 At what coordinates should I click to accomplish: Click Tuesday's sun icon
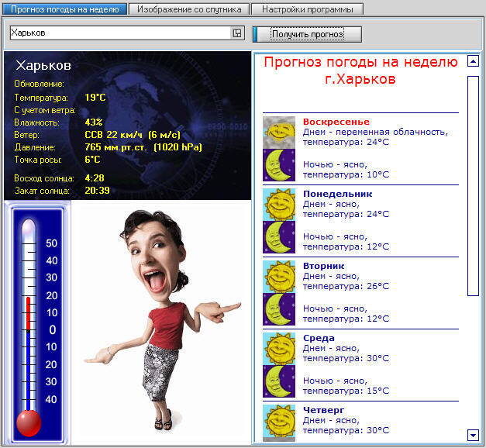tap(279, 276)
